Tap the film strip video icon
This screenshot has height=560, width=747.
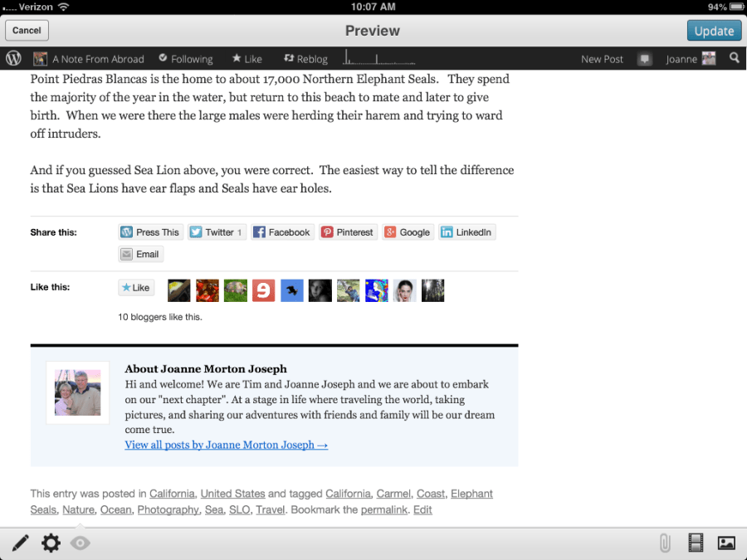pos(696,543)
